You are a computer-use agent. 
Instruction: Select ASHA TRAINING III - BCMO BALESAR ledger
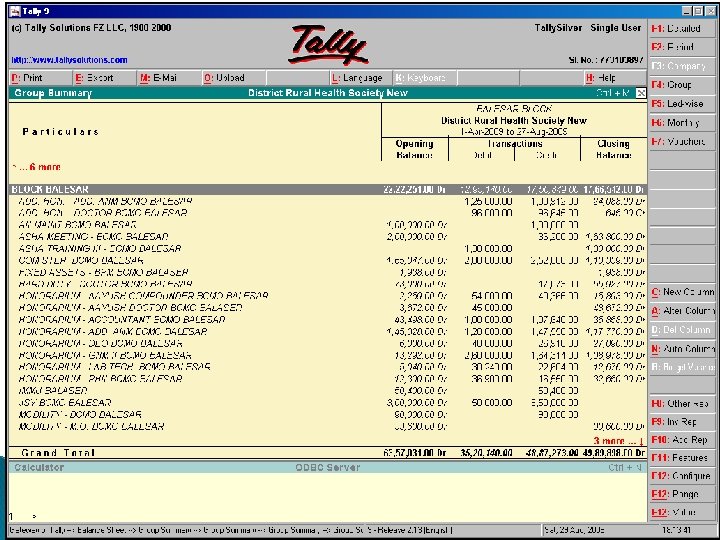click(x=328, y=249)
